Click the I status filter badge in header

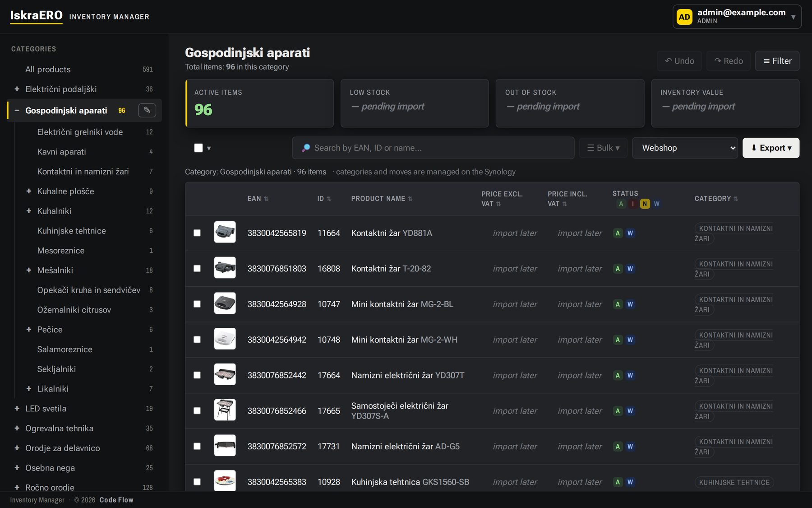(x=633, y=204)
